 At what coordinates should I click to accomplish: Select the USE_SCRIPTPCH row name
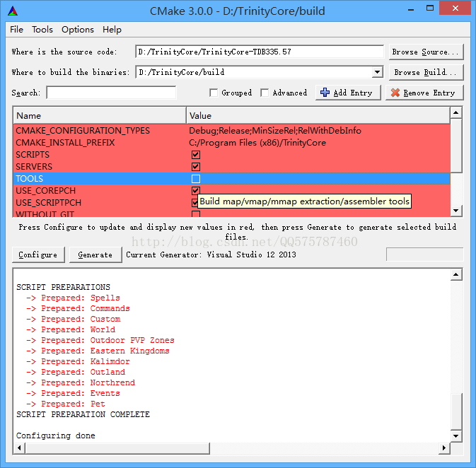pyautogui.click(x=49, y=202)
